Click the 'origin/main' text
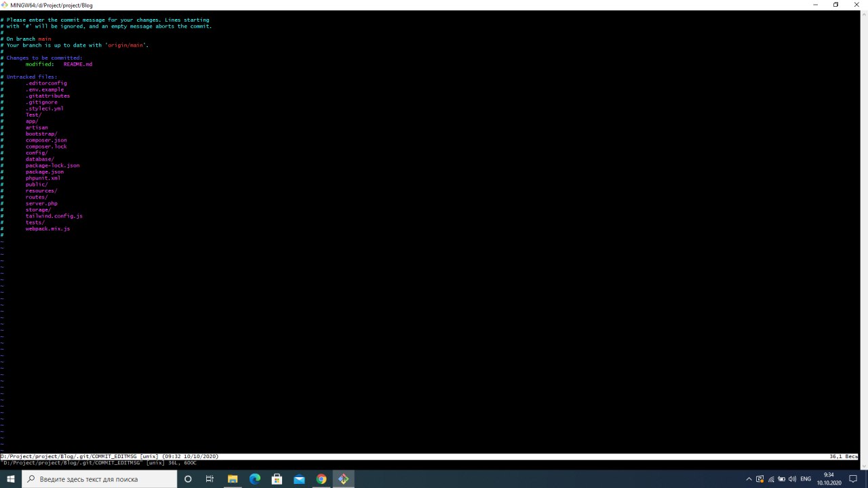This screenshot has height=488, width=868. click(127, 45)
